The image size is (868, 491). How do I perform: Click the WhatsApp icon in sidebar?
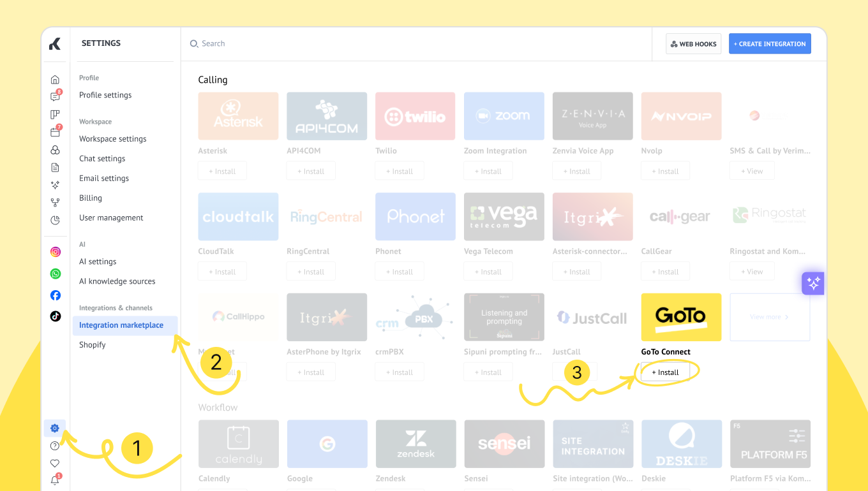pyautogui.click(x=56, y=274)
